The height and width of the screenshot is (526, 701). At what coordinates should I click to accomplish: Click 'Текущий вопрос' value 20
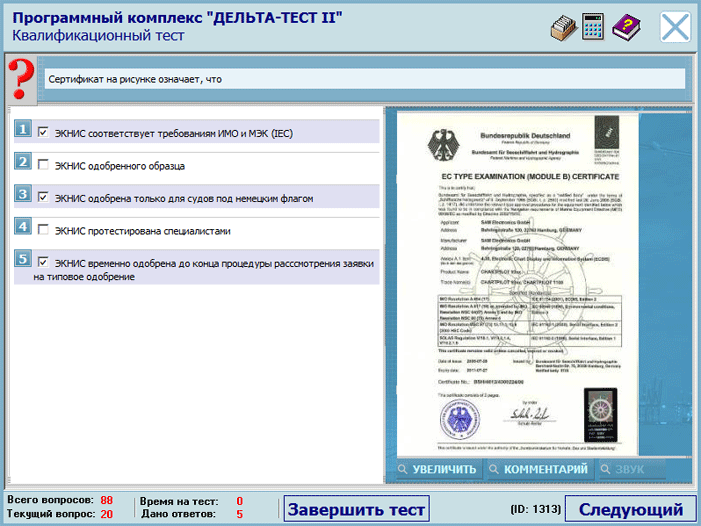(x=106, y=514)
